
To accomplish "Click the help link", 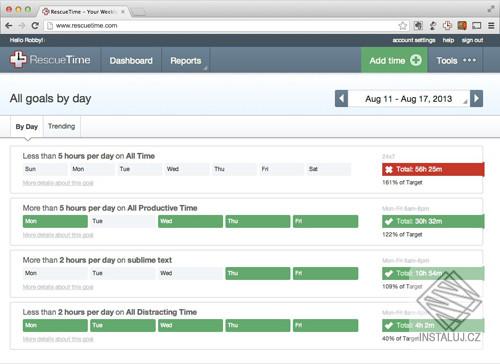I will pyautogui.click(x=448, y=40).
